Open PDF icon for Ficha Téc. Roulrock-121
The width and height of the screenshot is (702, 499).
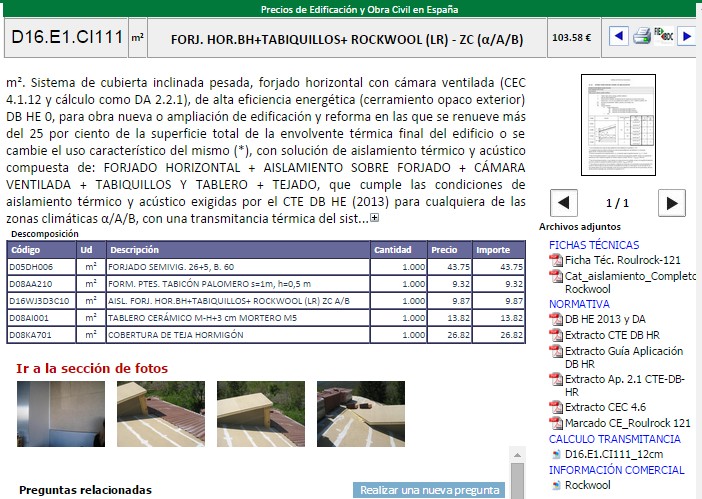(556, 260)
